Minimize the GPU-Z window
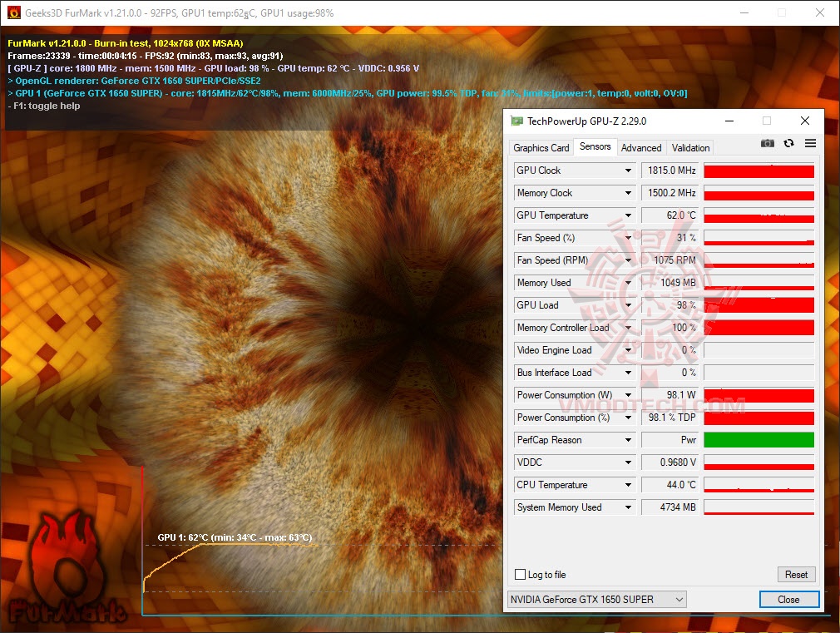This screenshot has height=633, width=840. [x=729, y=121]
